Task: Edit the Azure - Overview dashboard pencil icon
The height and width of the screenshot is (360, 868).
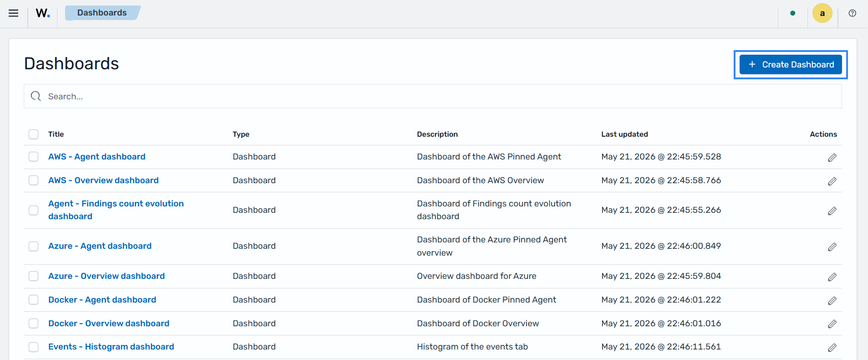Action: point(832,277)
